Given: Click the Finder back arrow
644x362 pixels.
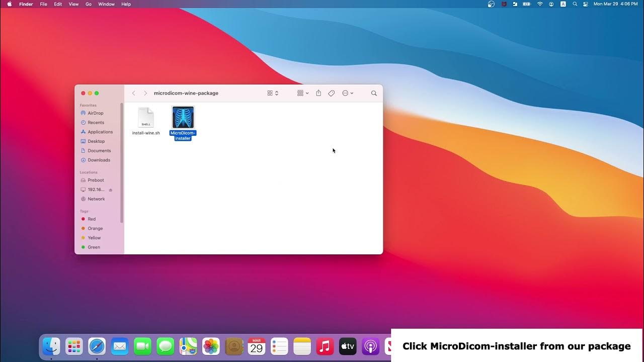Looking at the screenshot, I should [x=133, y=93].
